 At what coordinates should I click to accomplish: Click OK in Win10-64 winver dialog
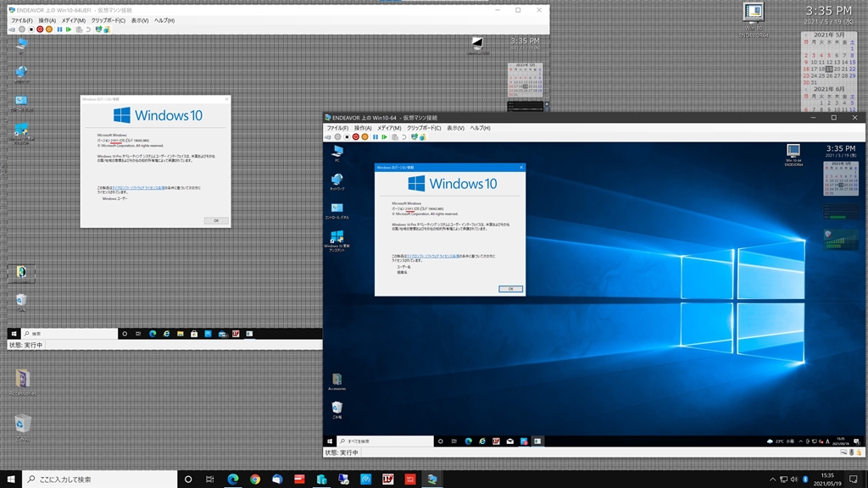point(510,289)
